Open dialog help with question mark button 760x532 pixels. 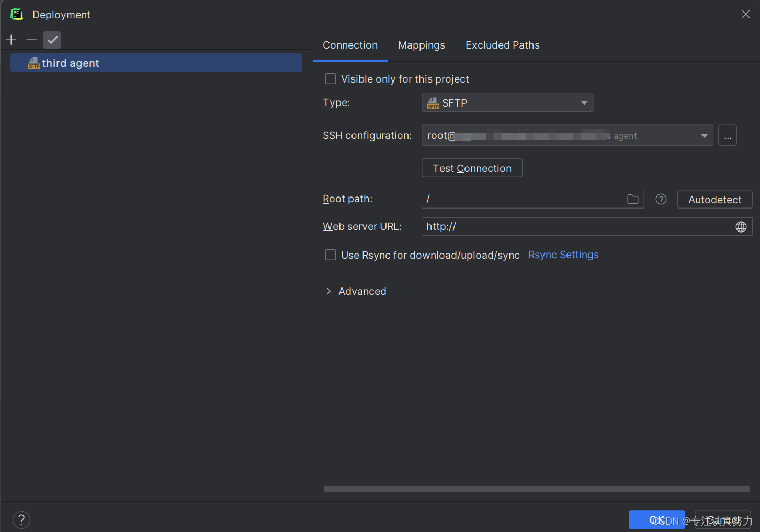coord(21,519)
